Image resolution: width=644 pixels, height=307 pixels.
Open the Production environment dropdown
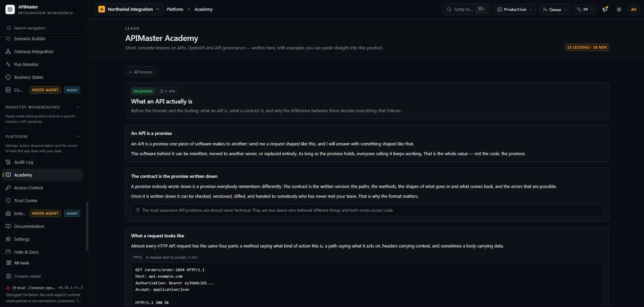515,9
